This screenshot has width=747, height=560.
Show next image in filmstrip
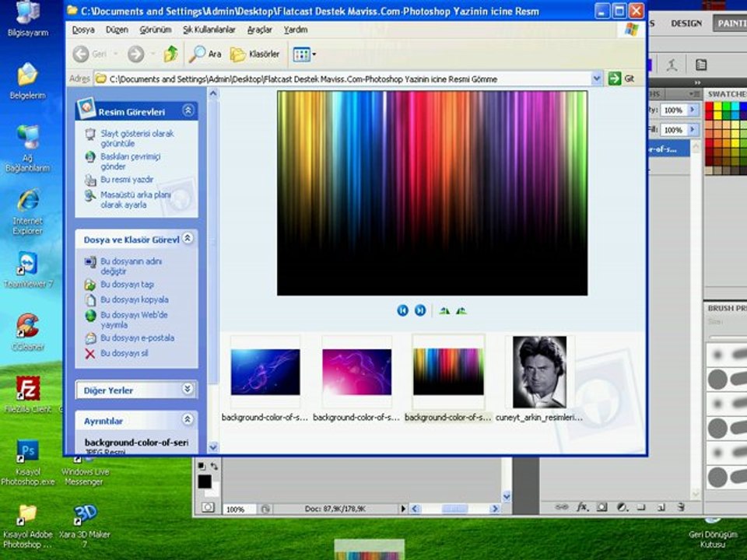(420, 310)
